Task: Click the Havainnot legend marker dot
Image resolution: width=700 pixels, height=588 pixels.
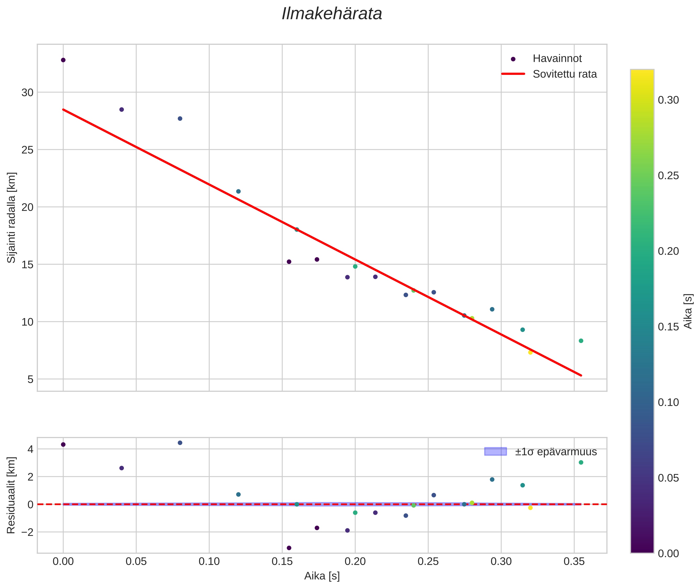Action: (513, 59)
